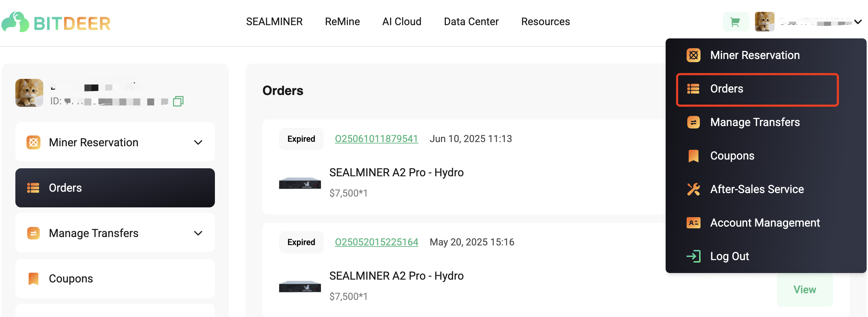Click Miner Reservation icon in dropdown menu
Viewport: 868px width, 317px height.
coord(694,55)
